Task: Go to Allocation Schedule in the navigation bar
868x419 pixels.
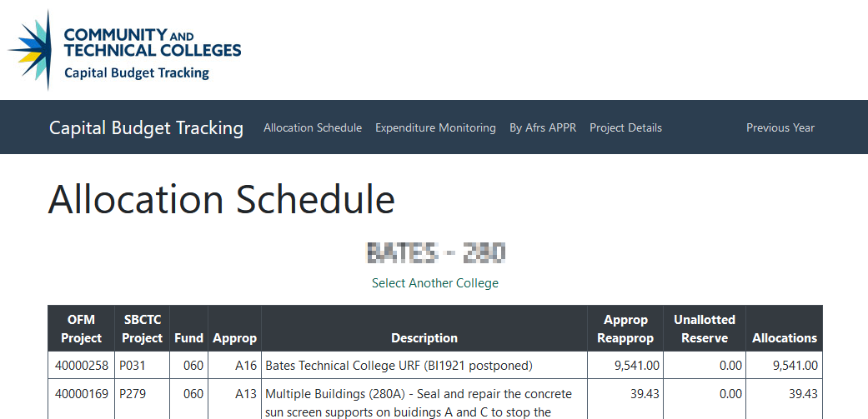Action: (313, 127)
